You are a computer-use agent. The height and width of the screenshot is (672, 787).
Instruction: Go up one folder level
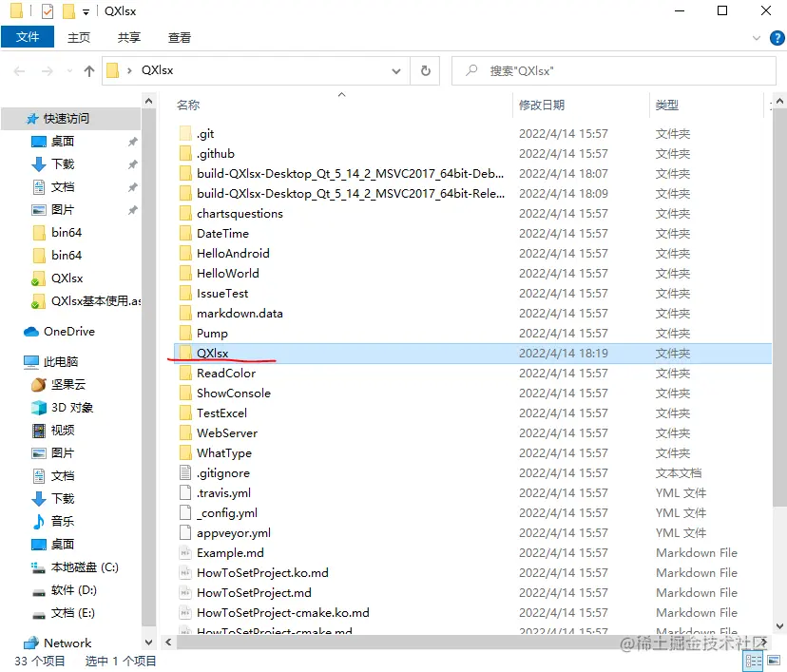[x=88, y=71]
